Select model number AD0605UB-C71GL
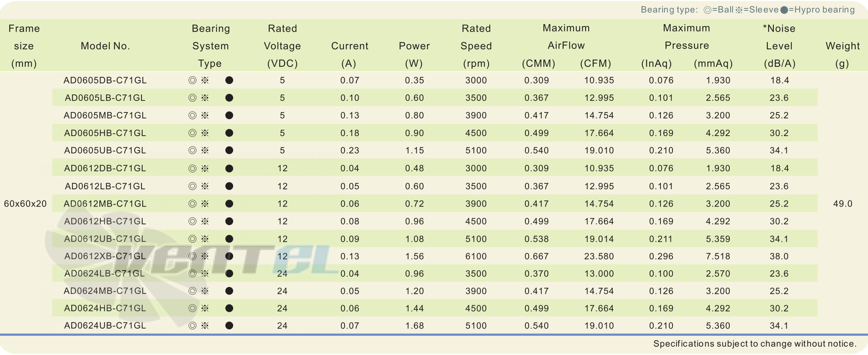This screenshot has height=355, width=868. click(105, 150)
